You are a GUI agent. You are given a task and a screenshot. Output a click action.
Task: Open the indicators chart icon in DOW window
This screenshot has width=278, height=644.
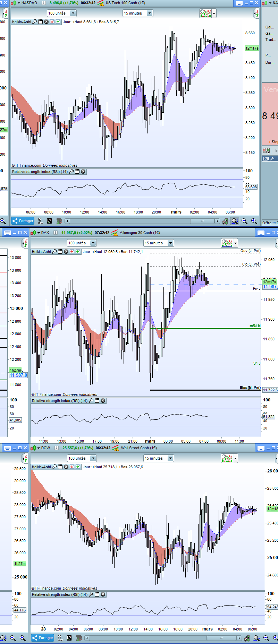tap(227, 458)
